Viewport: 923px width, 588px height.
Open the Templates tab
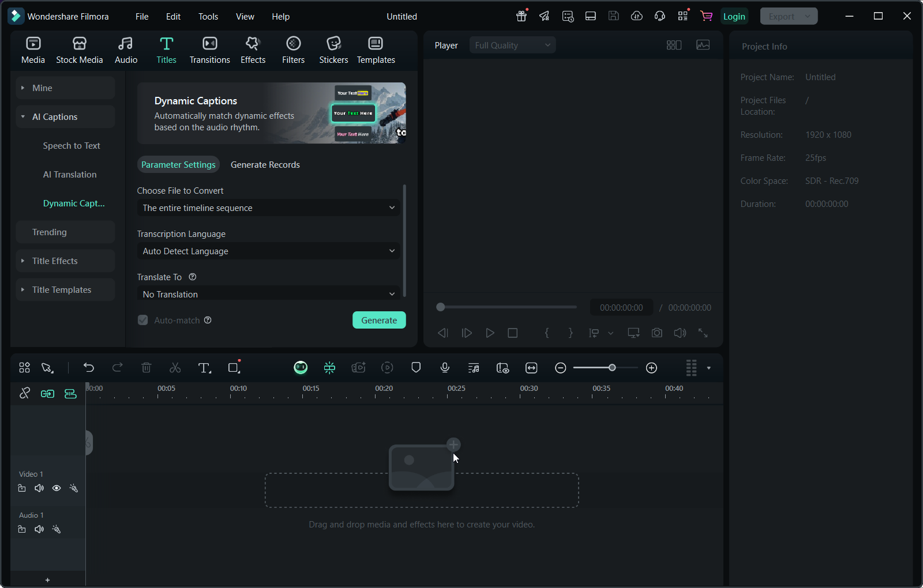376,50
